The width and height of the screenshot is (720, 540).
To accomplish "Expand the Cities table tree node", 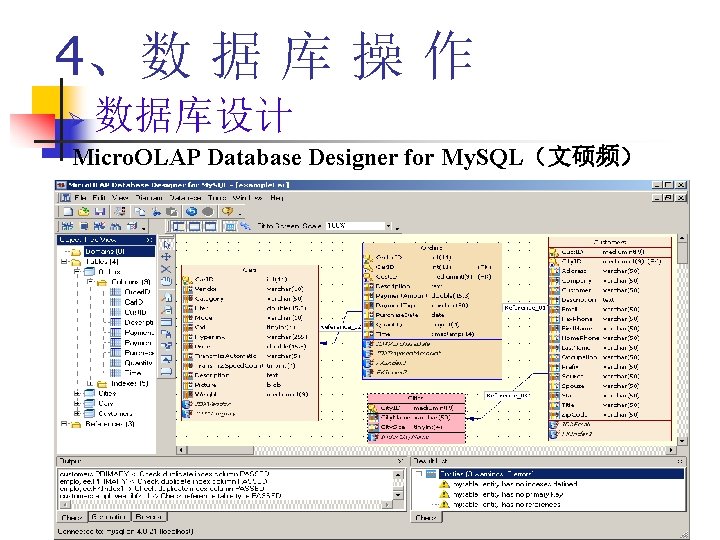I will coord(77,394).
